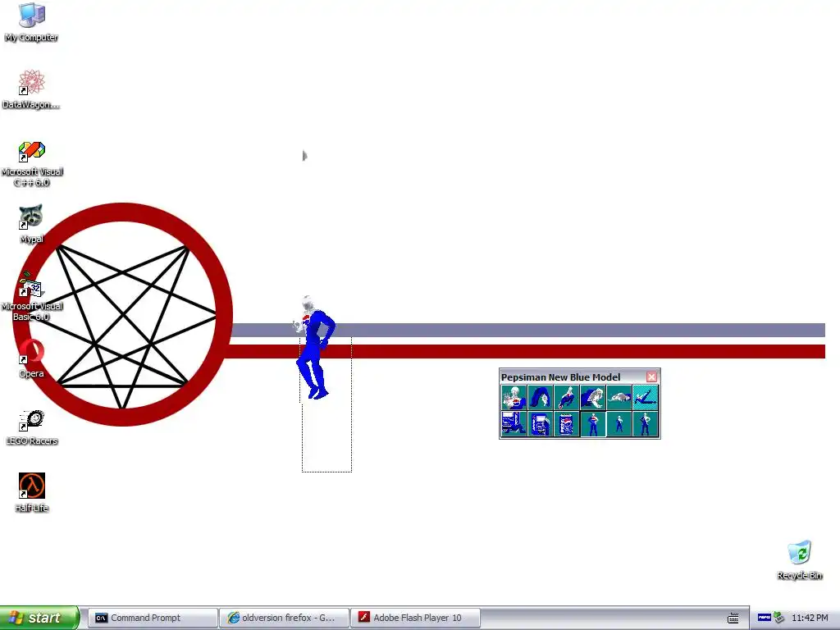Select the Half-Life desktop icon
Image resolution: width=840 pixels, height=630 pixels.
pos(32,493)
